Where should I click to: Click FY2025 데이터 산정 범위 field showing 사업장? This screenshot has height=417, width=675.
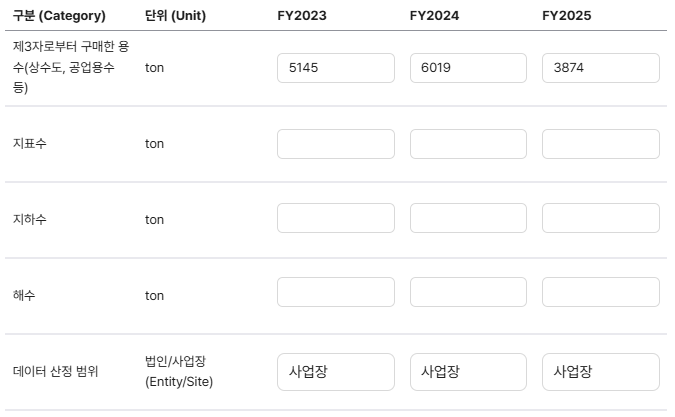click(x=601, y=372)
